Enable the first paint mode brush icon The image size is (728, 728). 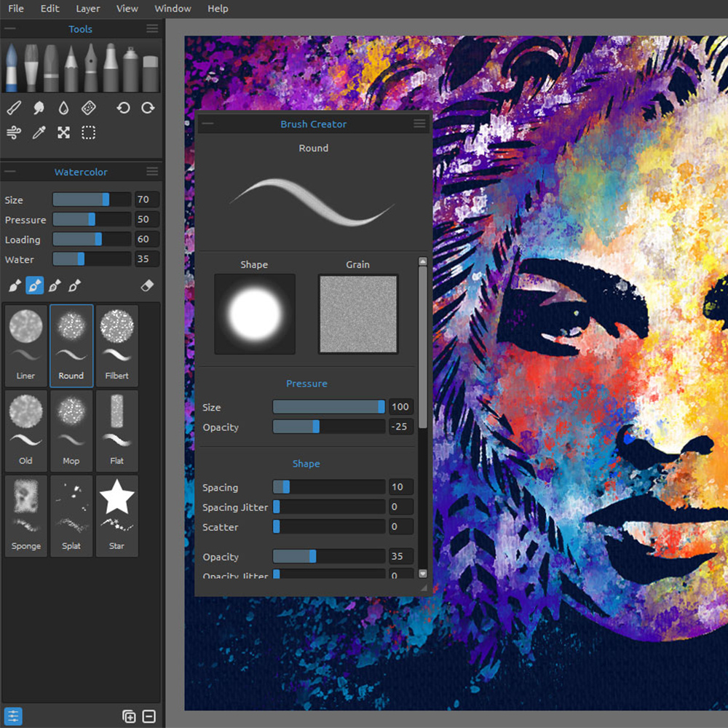[14, 285]
